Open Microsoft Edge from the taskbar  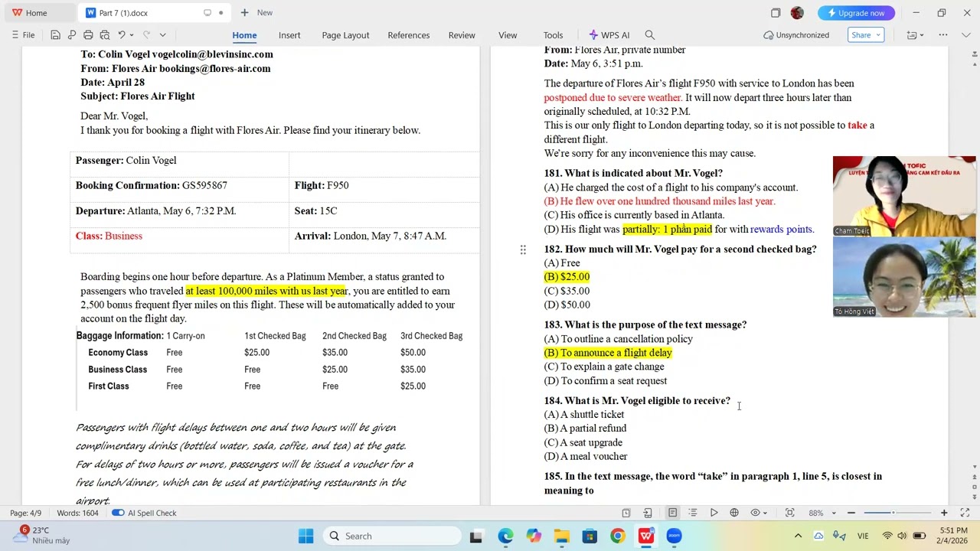point(505,536)
